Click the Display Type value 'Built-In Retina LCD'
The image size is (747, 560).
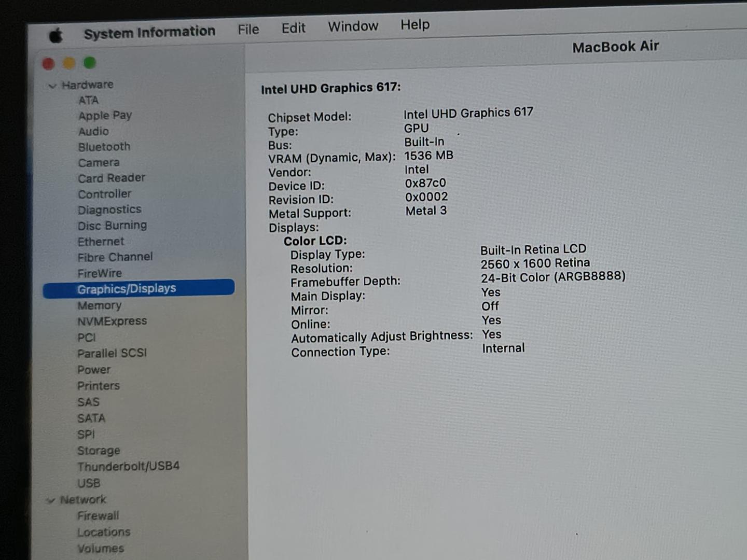pos(533,249)
